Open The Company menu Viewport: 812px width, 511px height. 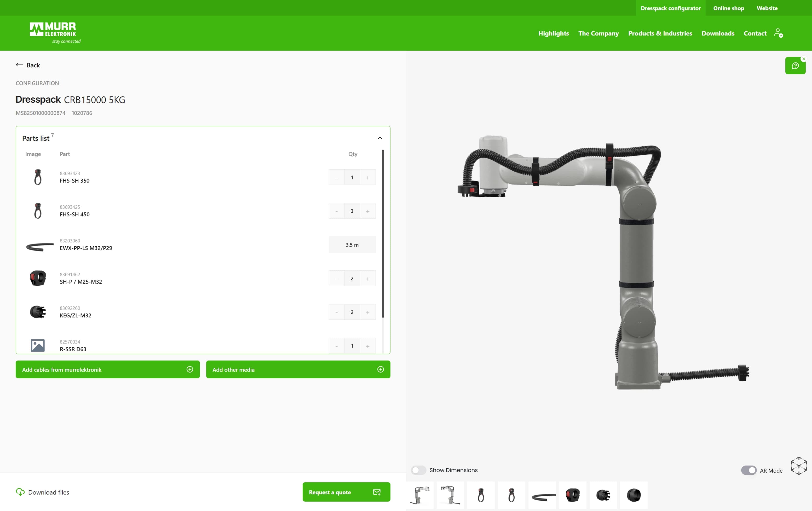tap(598, 33)
